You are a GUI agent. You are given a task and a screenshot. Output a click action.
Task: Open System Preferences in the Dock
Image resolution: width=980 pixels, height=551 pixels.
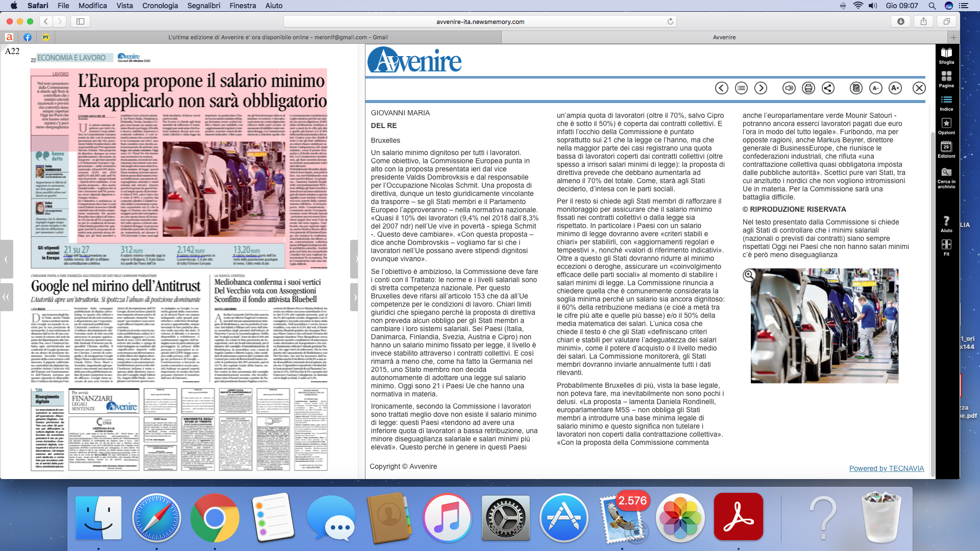[505, 518]
